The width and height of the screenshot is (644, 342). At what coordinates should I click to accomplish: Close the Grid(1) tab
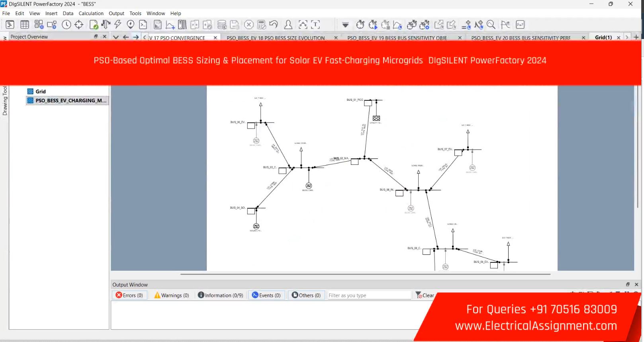pyautogui.click(x=619, y=37)
